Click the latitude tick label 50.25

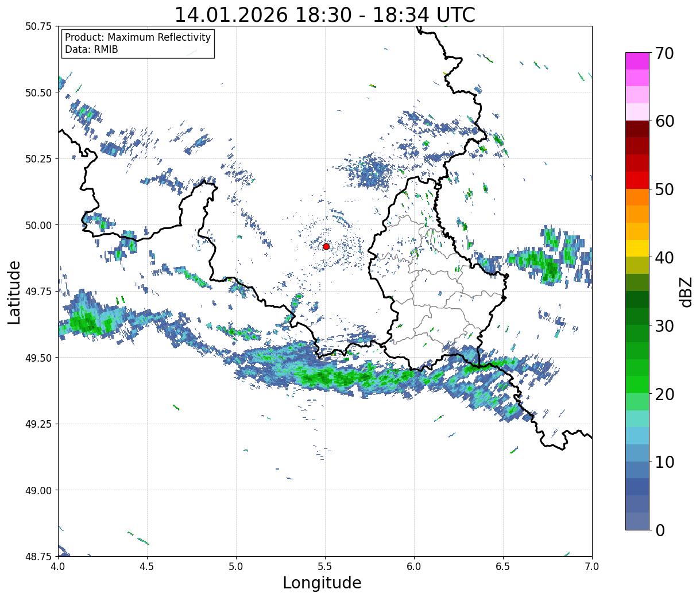[38, 158]
